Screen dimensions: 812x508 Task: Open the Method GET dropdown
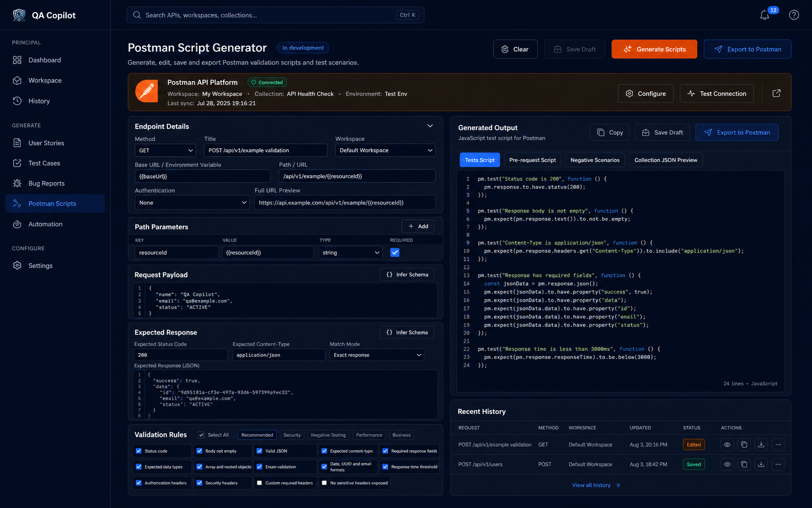coord(165,151)
